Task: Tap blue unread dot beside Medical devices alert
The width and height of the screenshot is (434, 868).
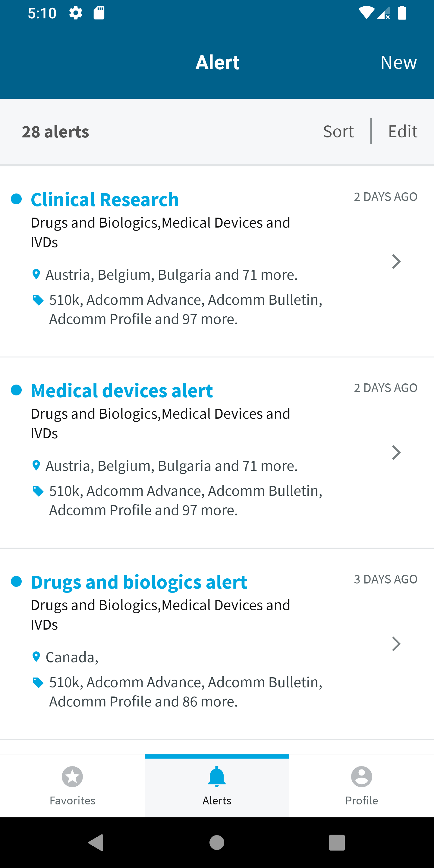Action: (x=16, y=390)
